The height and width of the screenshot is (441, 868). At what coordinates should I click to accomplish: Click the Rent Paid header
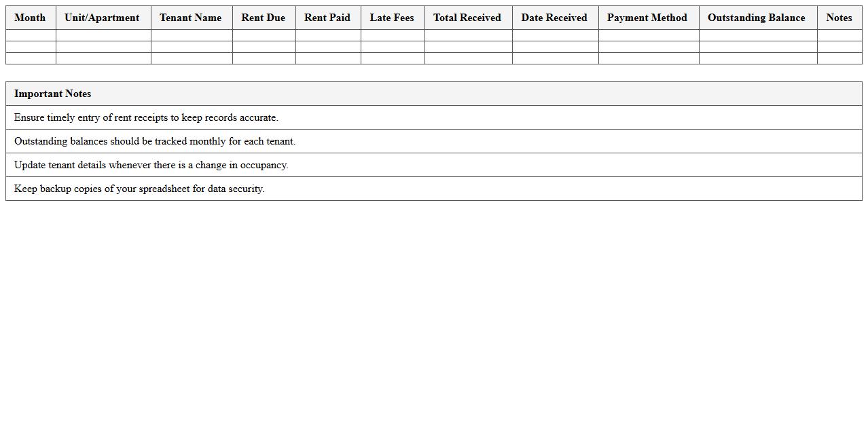click(327, 18)
